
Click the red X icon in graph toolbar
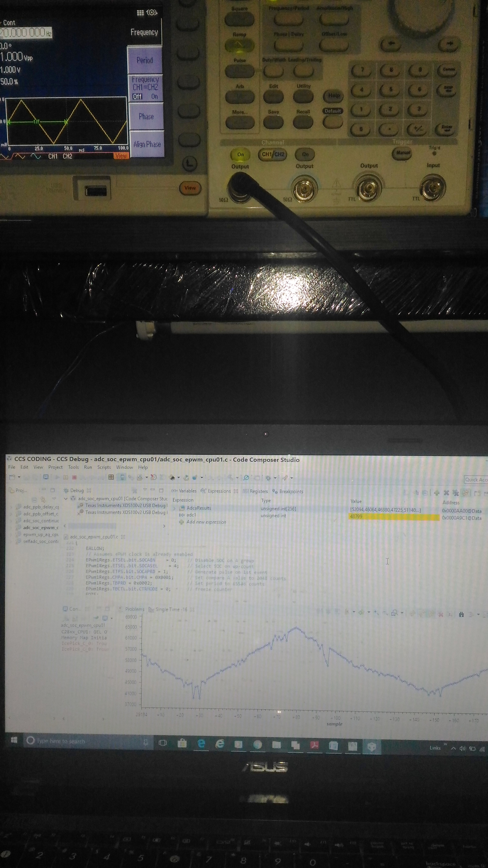point(441,614)
